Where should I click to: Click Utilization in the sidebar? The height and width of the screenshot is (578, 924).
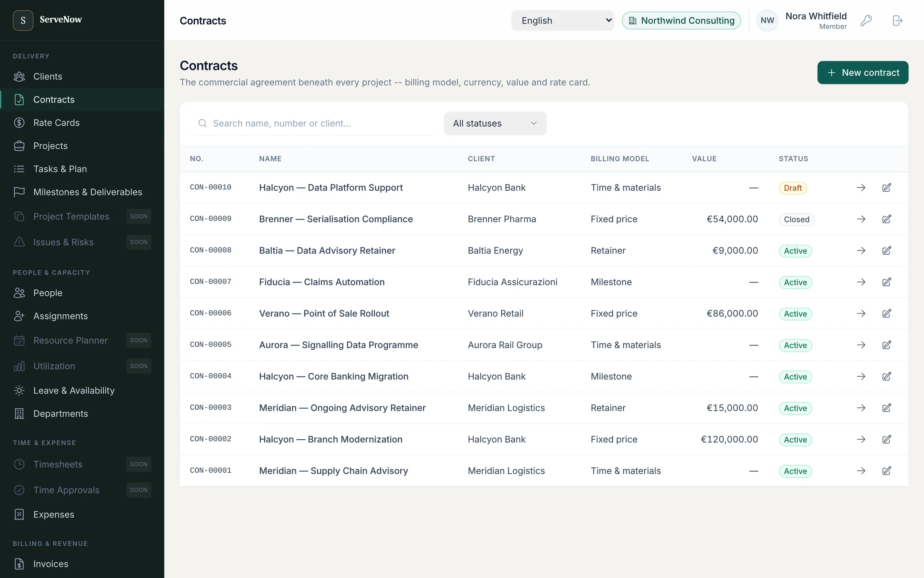click(x=82, y=366)
